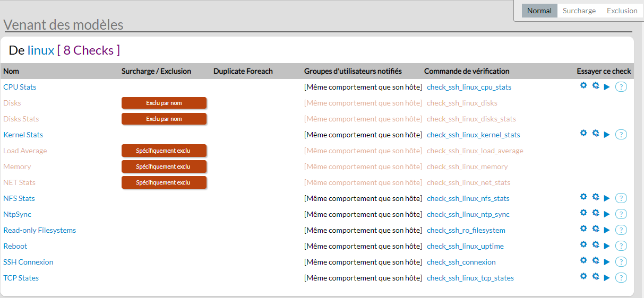644x298 pixels.
Task: Click the play arrow for CPU Stats
Action: coord(607,87)
